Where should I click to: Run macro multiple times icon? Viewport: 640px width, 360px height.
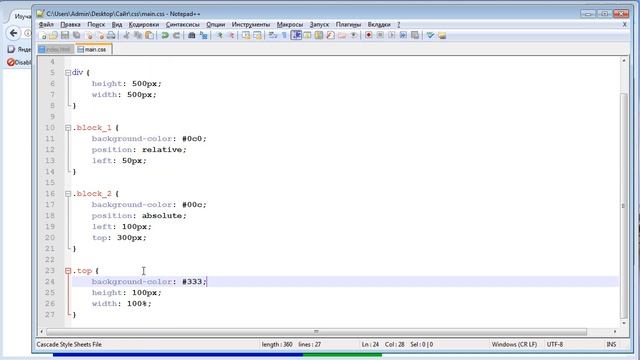(x=403, y=36)
